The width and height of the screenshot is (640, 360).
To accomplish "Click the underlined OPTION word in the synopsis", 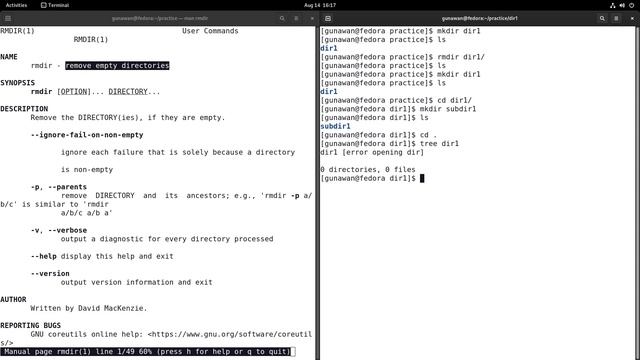I will [x=74, y=91].
